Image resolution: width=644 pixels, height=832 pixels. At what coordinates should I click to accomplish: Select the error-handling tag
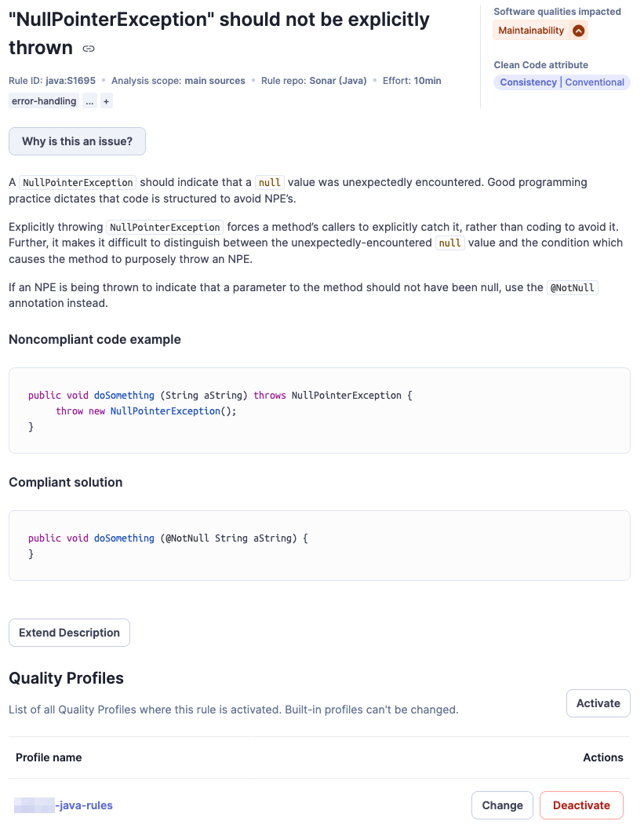(44, 101)
